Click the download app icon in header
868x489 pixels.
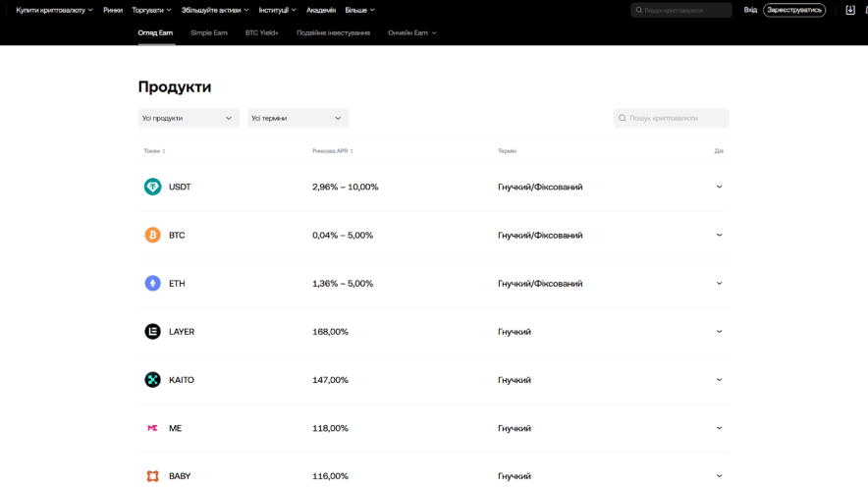(850, 10)
